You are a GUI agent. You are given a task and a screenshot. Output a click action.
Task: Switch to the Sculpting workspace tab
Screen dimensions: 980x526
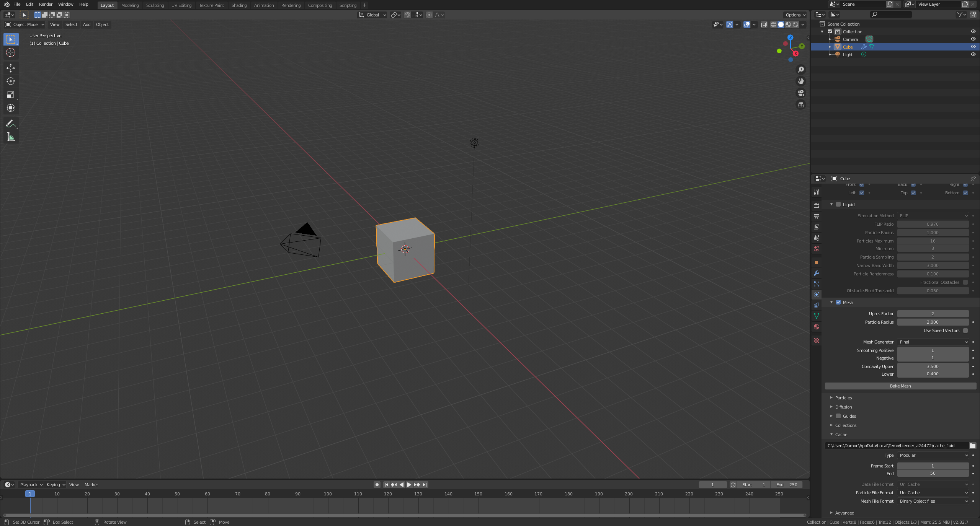click(155, 5)
